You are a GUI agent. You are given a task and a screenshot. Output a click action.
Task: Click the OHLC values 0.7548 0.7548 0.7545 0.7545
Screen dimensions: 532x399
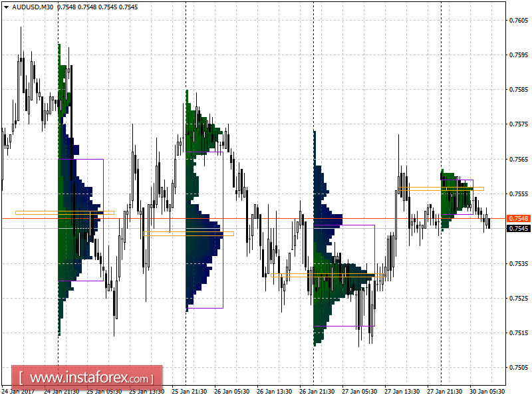point(98,7)
